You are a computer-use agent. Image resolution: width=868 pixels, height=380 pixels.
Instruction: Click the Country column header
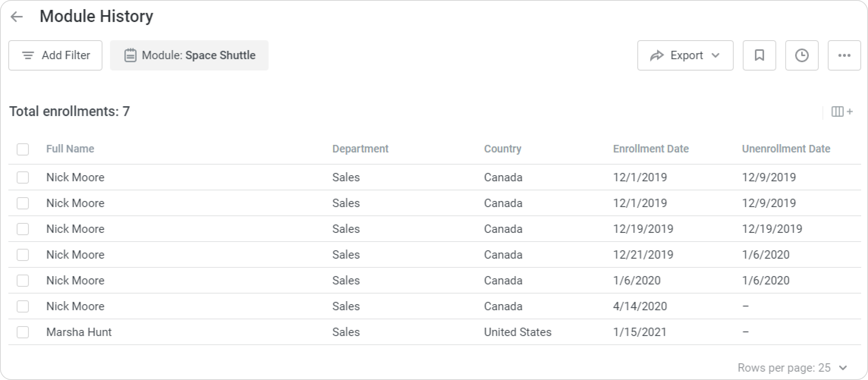(x=502, y=149)
